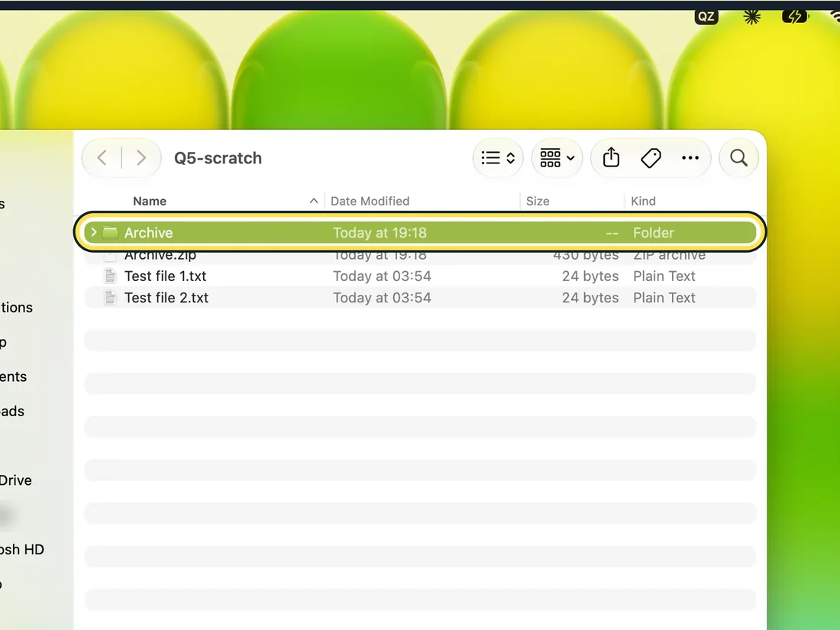Open the list view switcher
Screen dimensions: 840x630
pyautogui.click(x=498, y=158)
